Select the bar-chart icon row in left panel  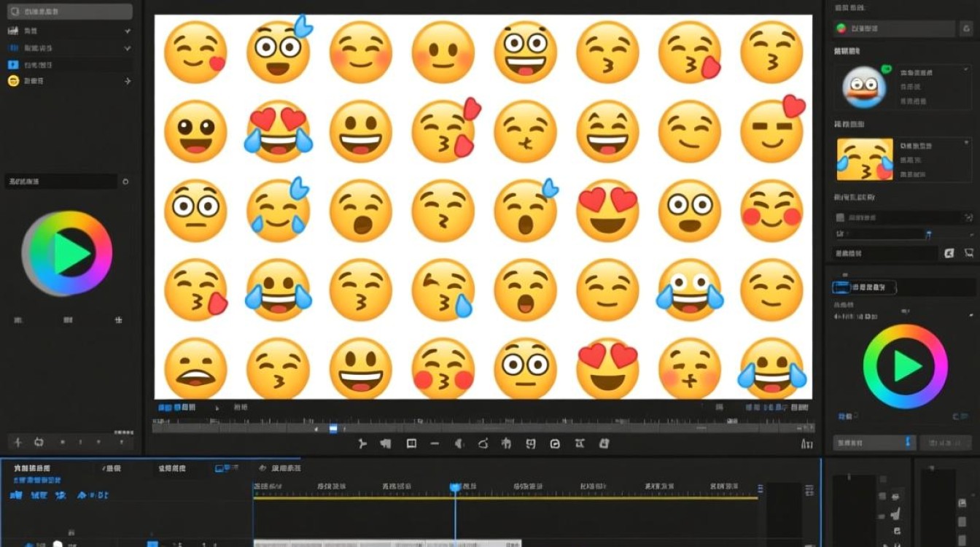click(x=69, y=31)
